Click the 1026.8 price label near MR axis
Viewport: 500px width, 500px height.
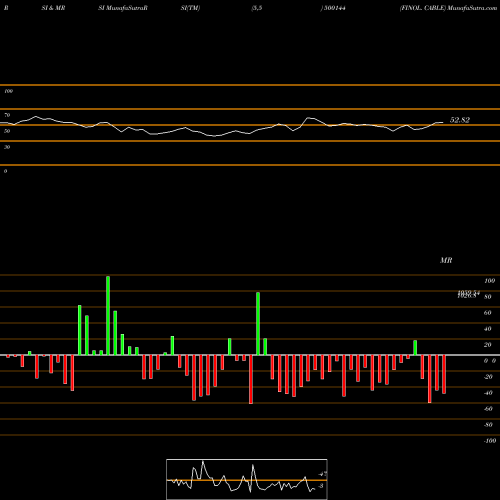coord(467,296)
